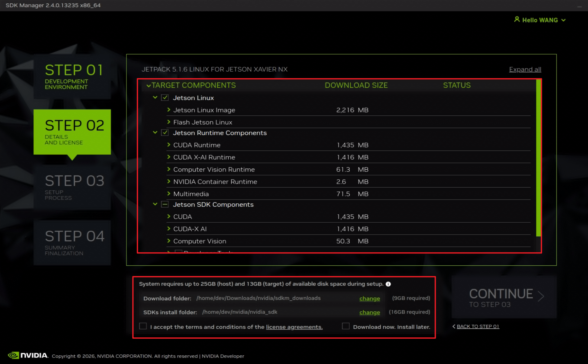Select the Multimedia component label
Image resolution: width=588 pixels, height=364 pixels.
[191, 194]
